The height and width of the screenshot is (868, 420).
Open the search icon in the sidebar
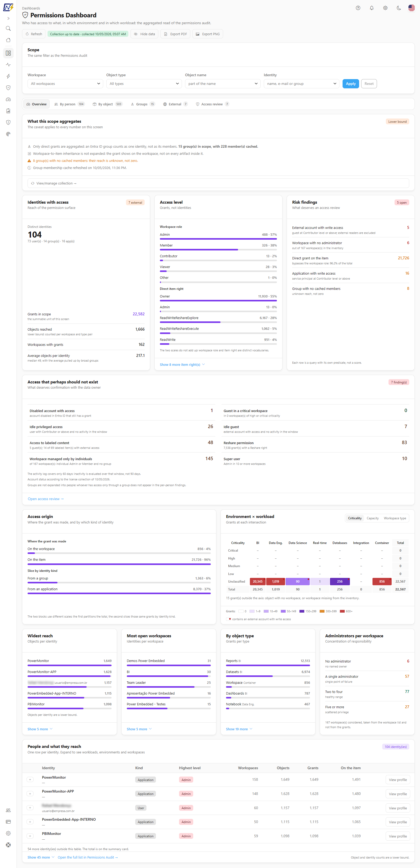point(8,29)
